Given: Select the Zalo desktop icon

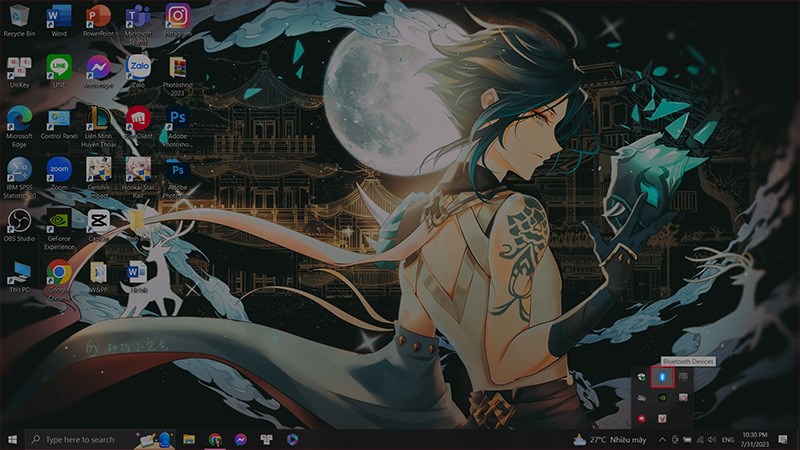Looking at the screenshot, I should click(x=138, y=72).
